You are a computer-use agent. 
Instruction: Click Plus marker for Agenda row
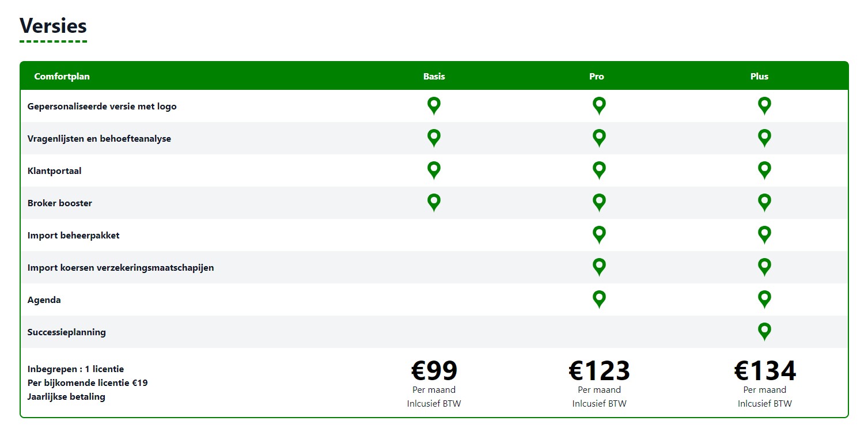tap(764, 300)
